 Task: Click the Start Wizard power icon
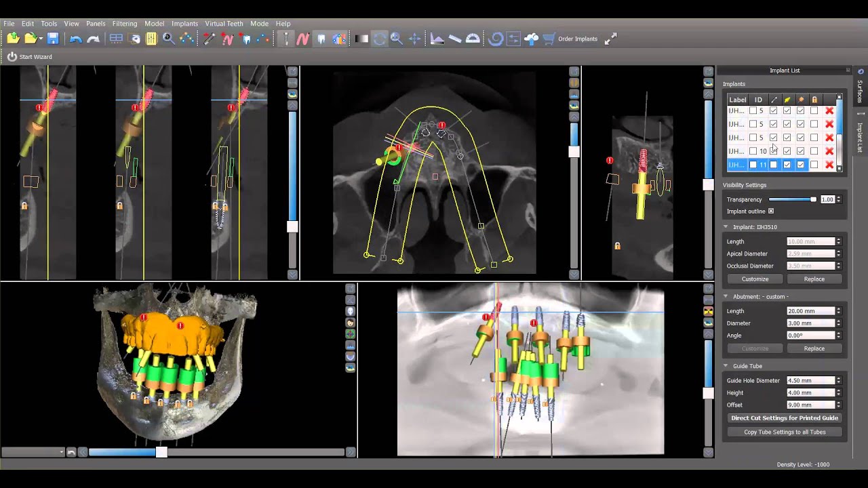[x=12, y=57]
